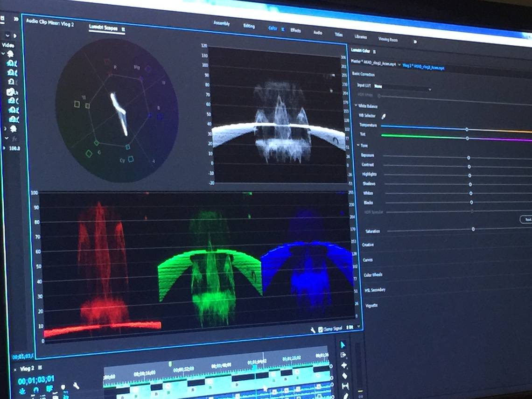Show hidden panels with the left panel's double chevron

pos(15,19)
